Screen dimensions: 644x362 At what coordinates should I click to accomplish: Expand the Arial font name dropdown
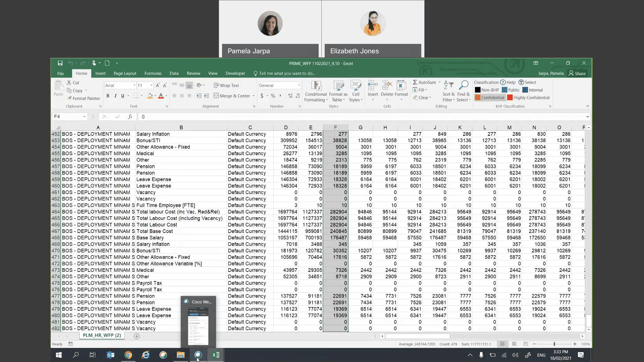[134, 85]
